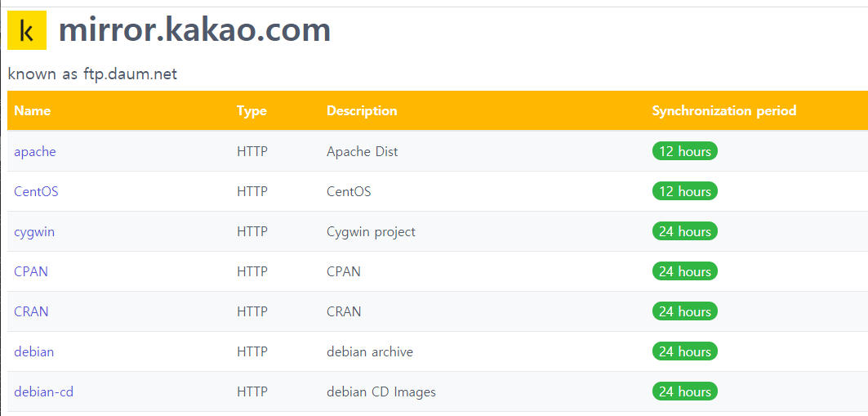Click the mirror.kakao.com page title
Image resolution: width=868 pixels, height=416 pixels.
(x=194, y=30)
